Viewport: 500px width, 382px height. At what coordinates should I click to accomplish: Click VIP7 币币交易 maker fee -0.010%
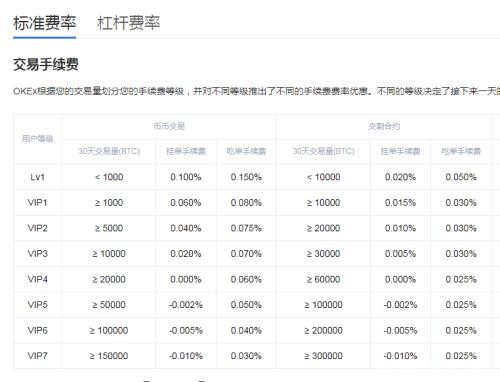[186, 356]
